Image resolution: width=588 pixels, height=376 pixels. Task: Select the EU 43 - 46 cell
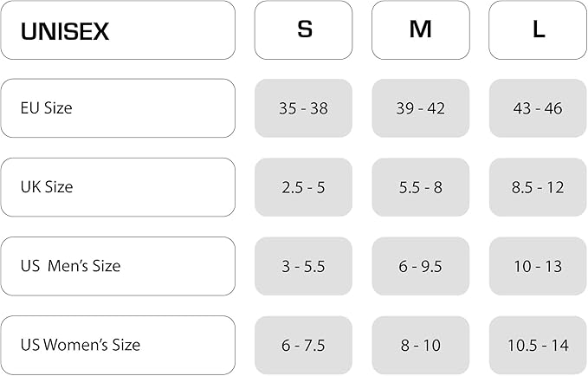[538, 108]
